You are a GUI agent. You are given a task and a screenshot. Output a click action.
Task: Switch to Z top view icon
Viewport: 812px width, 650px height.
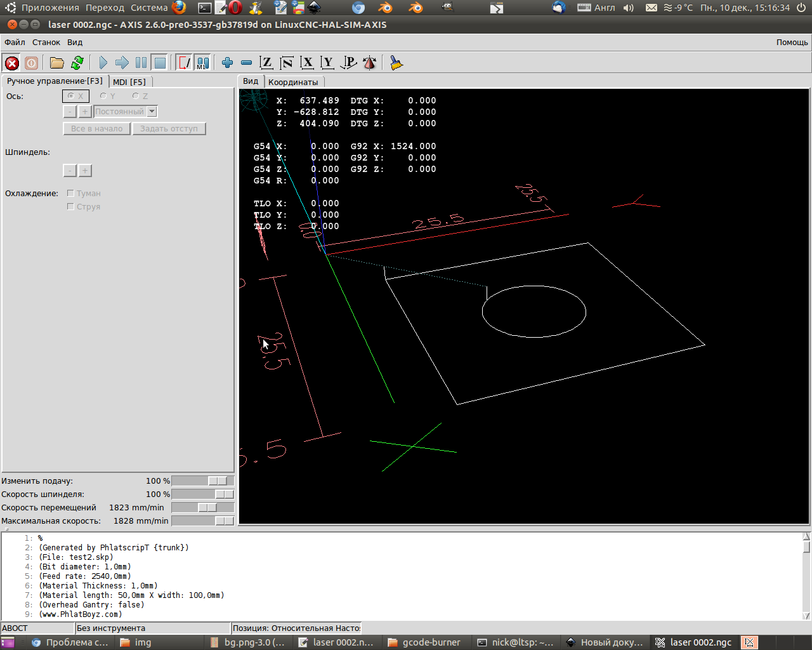[266, 63]
